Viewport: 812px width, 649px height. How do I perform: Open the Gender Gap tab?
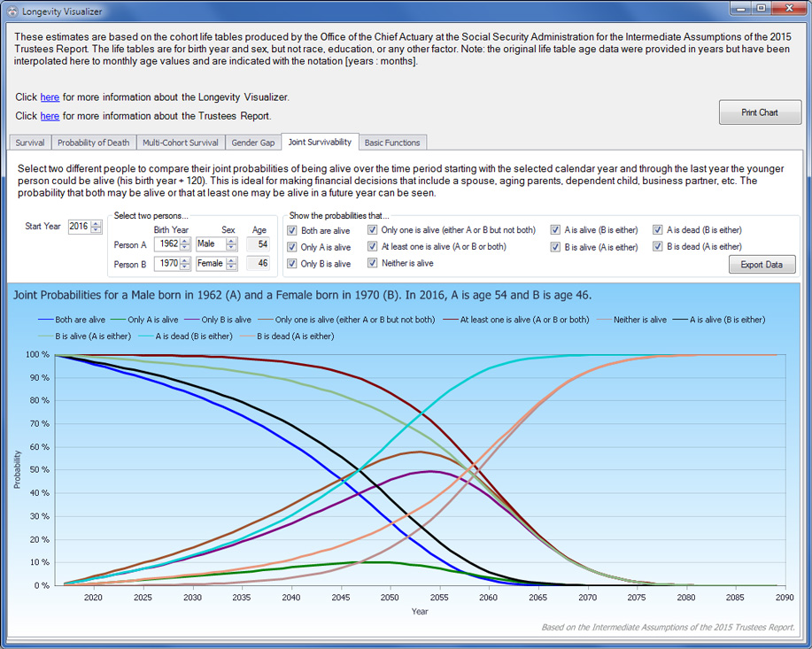coord(252,143)
